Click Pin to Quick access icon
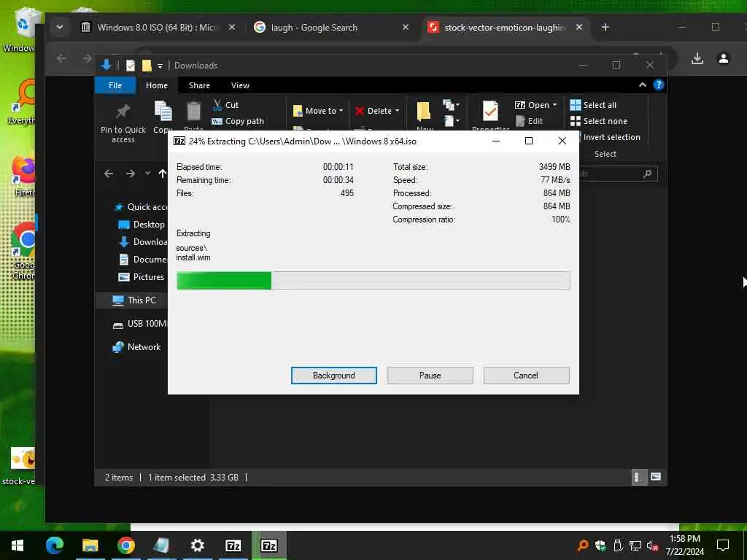 (x=123, y=111)
